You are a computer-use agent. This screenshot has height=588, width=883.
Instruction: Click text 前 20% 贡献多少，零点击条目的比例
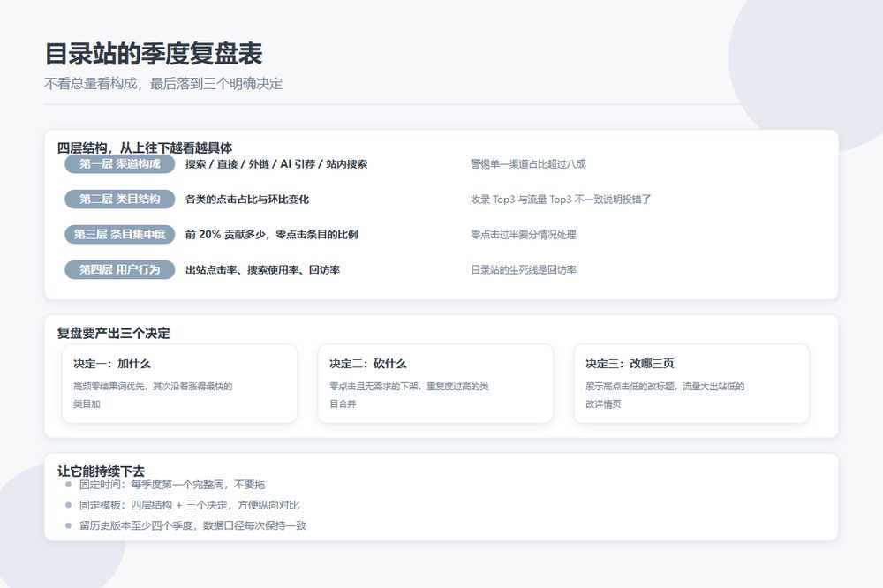[x=271, y=234]
